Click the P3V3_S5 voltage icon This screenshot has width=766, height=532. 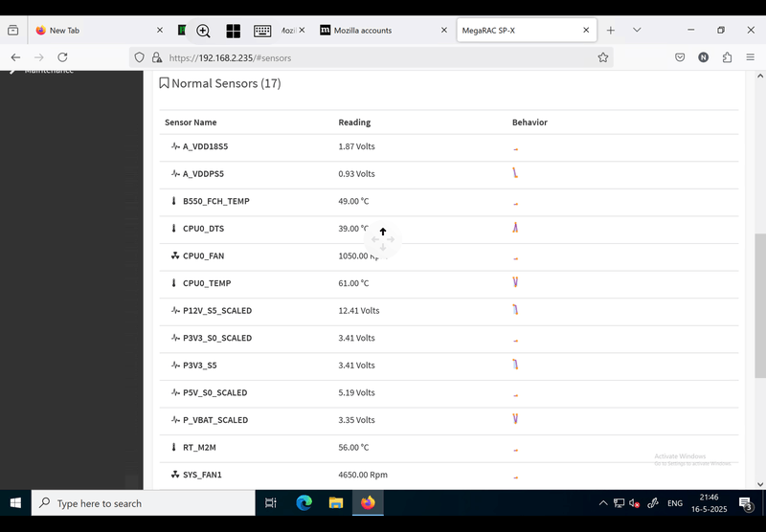[x=175, y=365]
